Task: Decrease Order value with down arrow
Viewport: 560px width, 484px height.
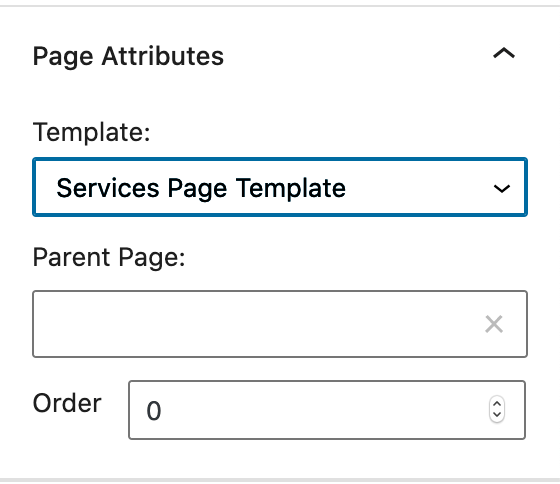Action: click(497, 415)
